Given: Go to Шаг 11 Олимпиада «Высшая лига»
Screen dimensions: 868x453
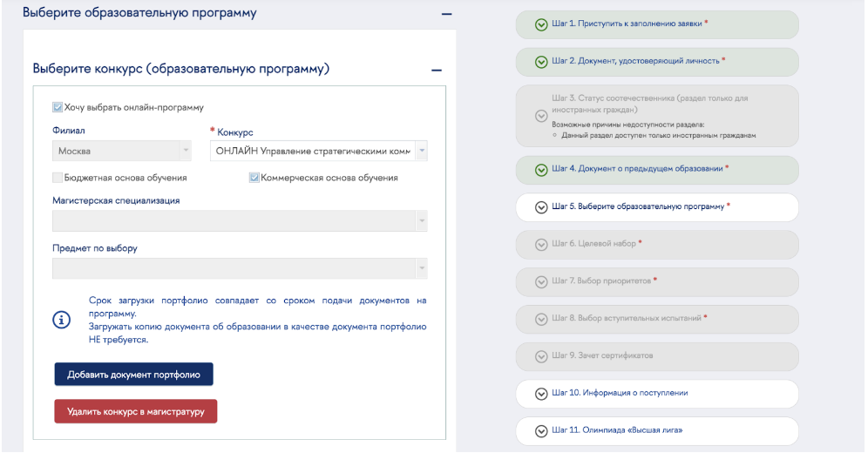Looking at the screenshot, I should [657, 431].
